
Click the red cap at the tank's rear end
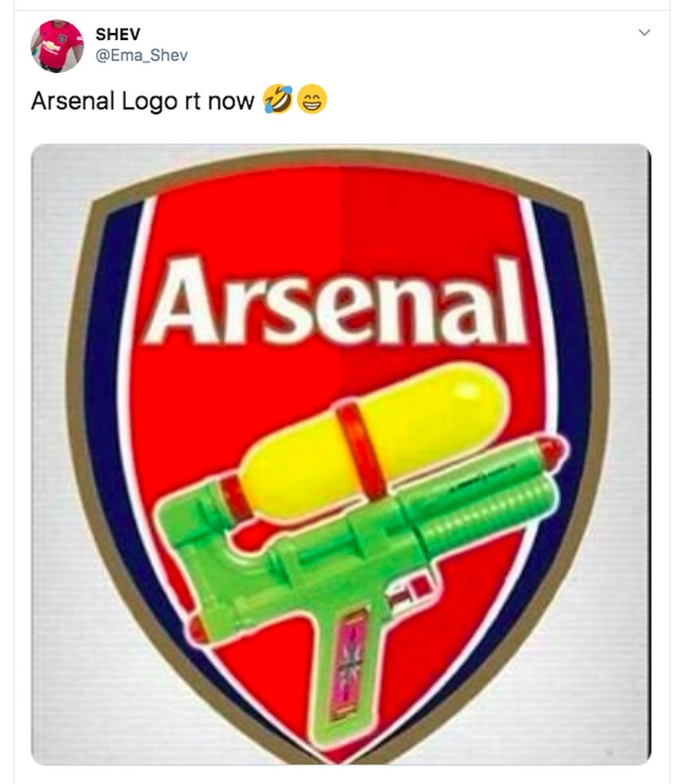pyautogui.click(x=235, y=499)
